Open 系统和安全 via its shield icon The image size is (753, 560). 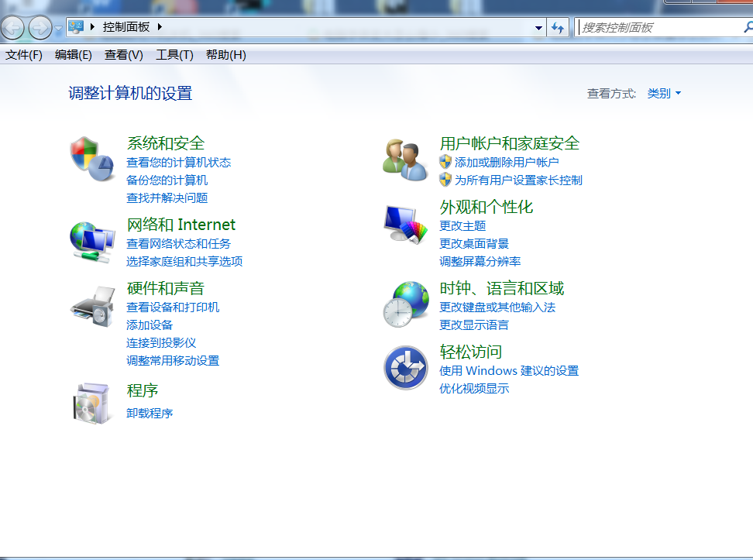pyautogui.click(x=91, y=157)
